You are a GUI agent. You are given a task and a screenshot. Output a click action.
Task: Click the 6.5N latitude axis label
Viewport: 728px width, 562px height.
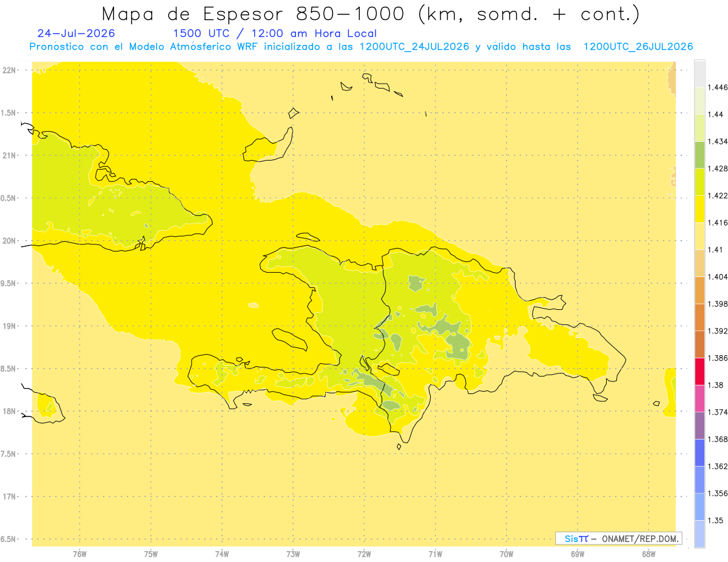pos(9,539)
